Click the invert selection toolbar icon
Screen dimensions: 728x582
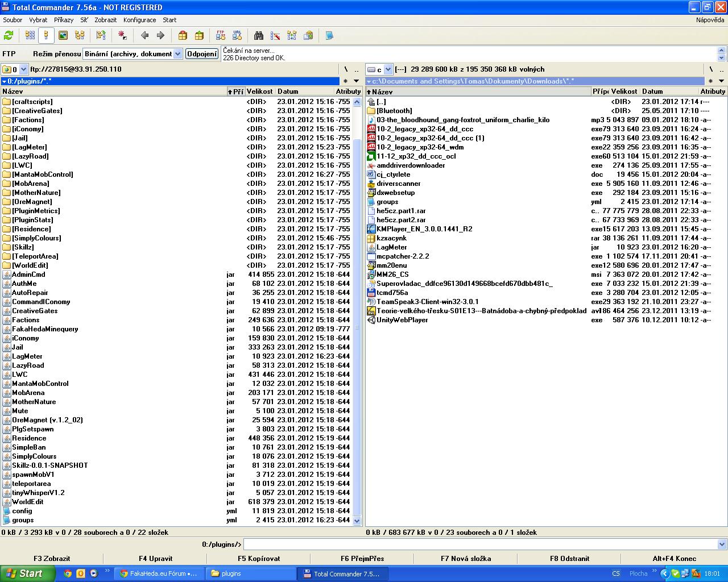tap(101, 35)
